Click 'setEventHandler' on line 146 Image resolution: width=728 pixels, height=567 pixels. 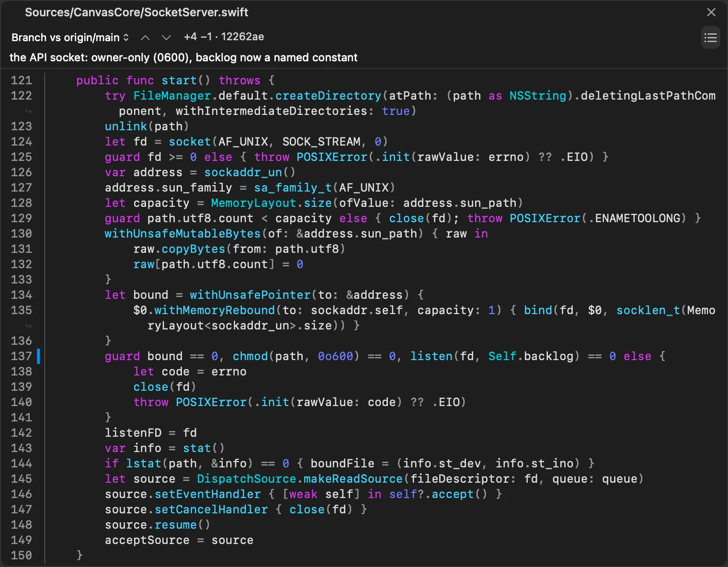pos(208,494)
